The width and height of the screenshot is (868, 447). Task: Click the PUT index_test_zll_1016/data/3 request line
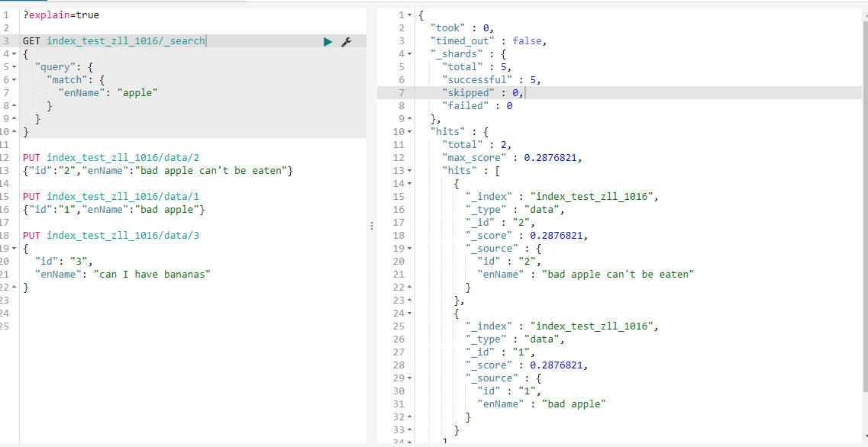tap(111, 235)
